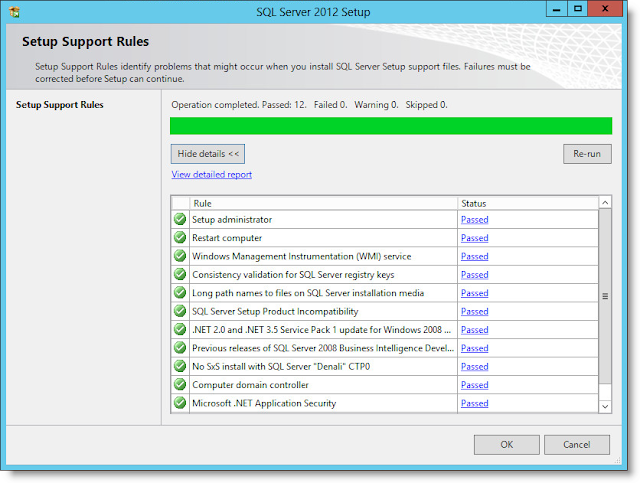Click green check icon beside Setup administrator
This screenshot has width=640, height=483.
(180, 219)
